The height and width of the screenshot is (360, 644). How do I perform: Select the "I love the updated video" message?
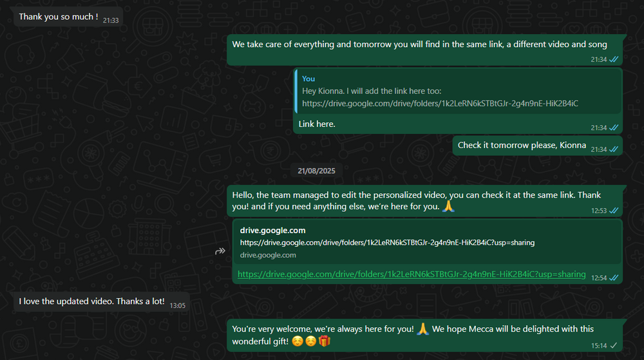[91, 301]
